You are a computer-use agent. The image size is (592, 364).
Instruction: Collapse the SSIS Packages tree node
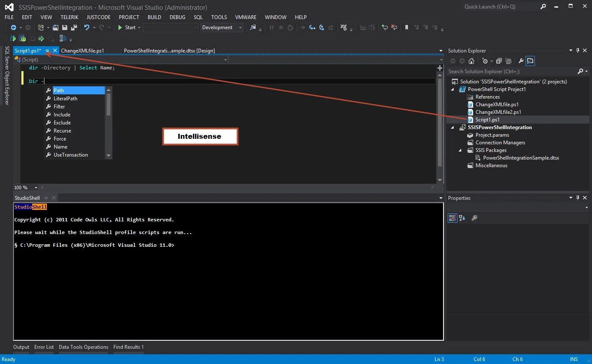pos(460,150)
